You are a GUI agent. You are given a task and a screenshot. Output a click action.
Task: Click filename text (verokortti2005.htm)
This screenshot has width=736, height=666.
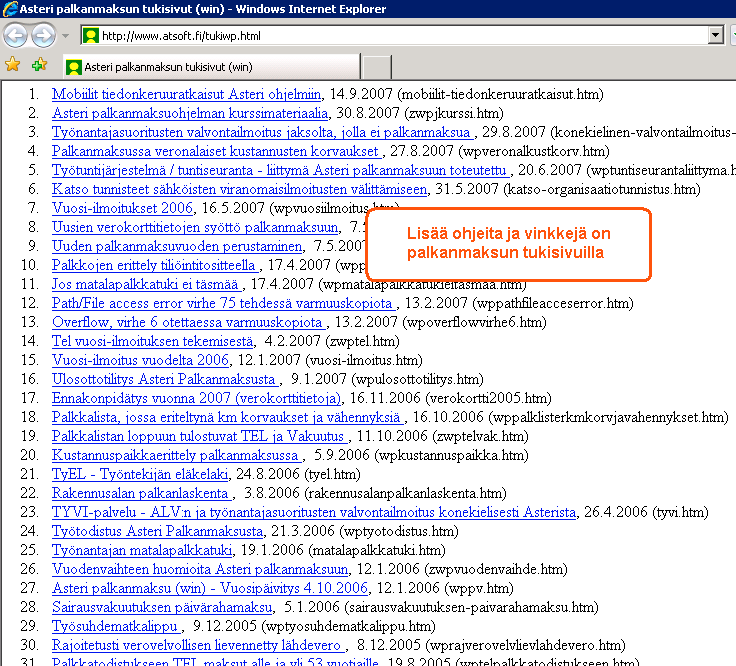[488, 398]
